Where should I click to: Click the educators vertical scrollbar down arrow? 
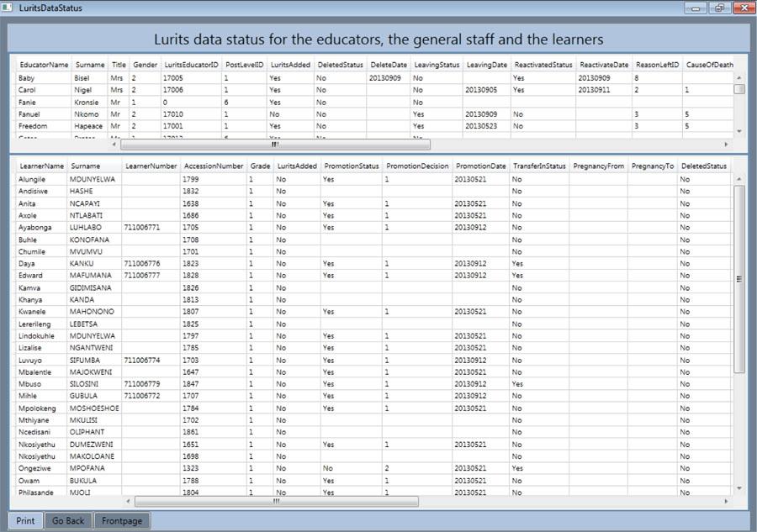point(738,130)
